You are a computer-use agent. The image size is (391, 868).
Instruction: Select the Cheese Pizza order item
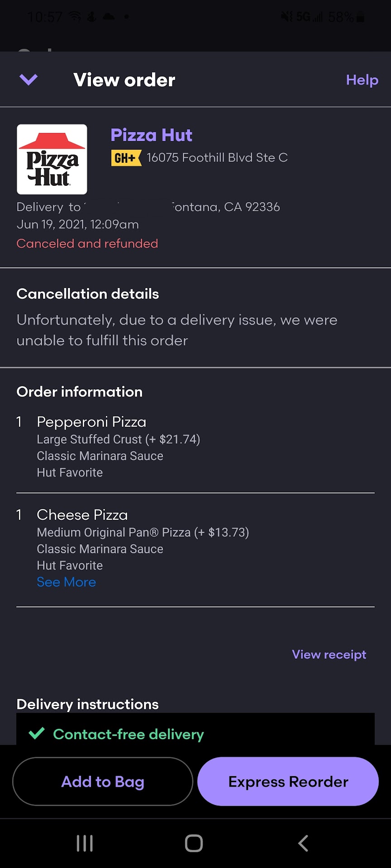point(82,515)
